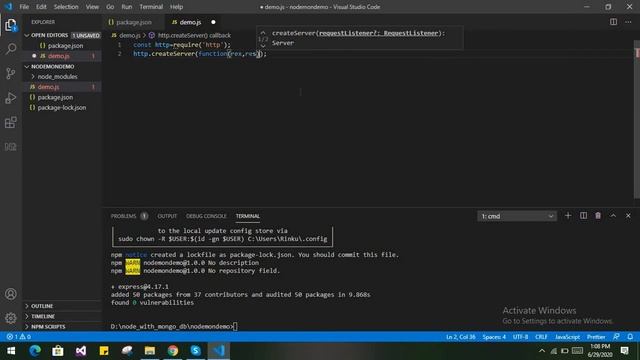Open the editor More Actions ellipsis
Viewport: 640px width, 360px height.
628,22
